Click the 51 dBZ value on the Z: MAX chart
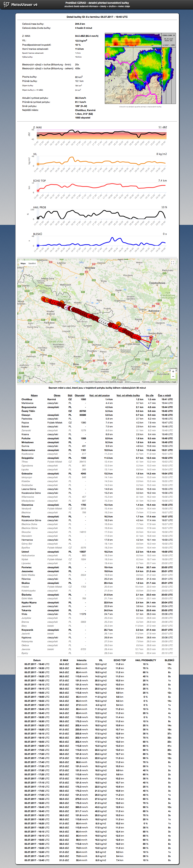Screen dimensions: 193x868 163,127
